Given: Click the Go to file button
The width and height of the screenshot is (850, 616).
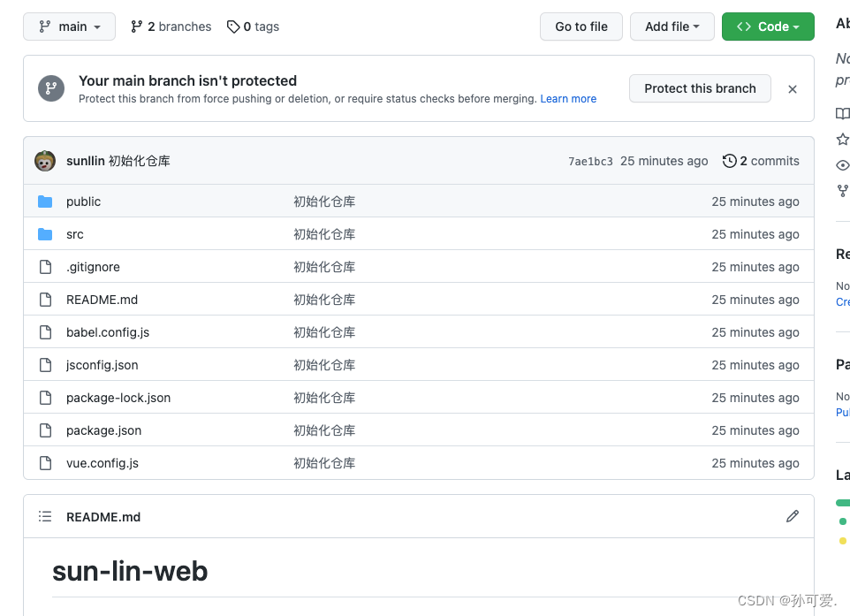Looking at the screenshot, I should [x=581, y=27].
